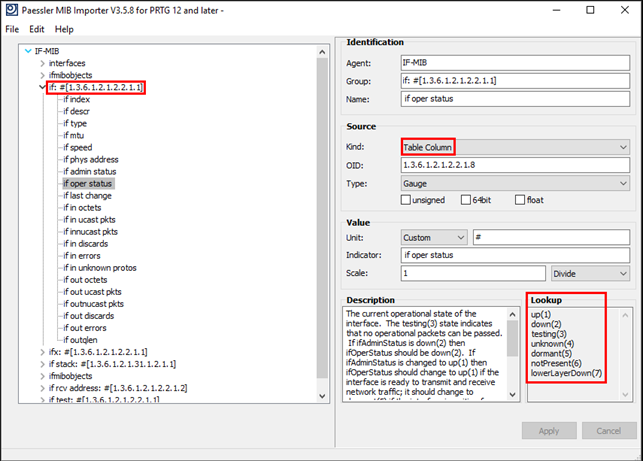Select the if oper status item
The width and height of the screenshot is (643, 461).
click(88, 183)
